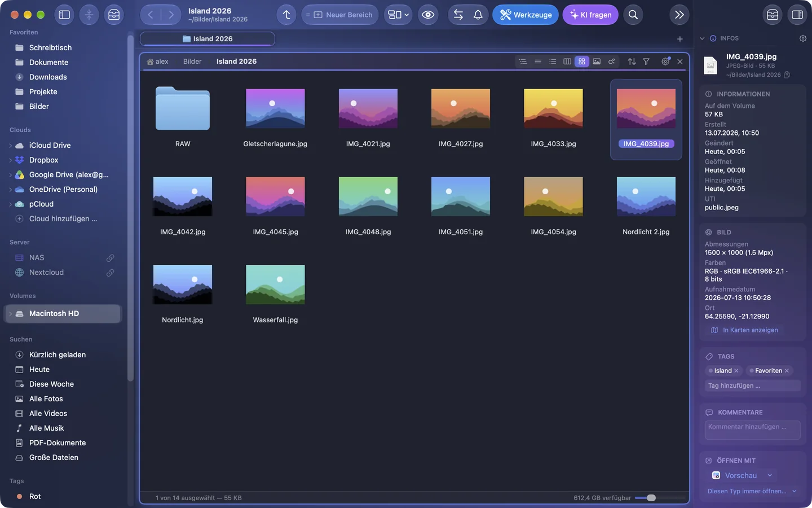Switch to the column view
The width and height of the screenshot is (812, 508).
click(567, 62)
